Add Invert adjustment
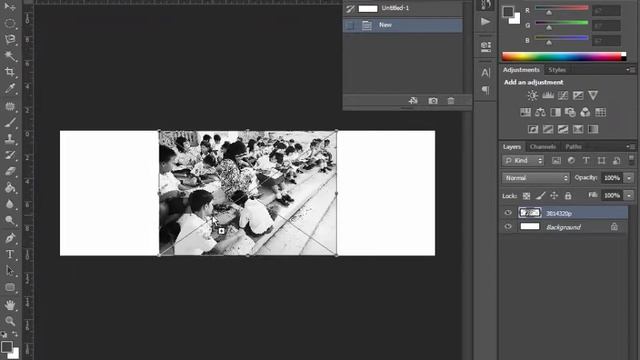This screenshot has width=640, height=360. coord(533,129)
